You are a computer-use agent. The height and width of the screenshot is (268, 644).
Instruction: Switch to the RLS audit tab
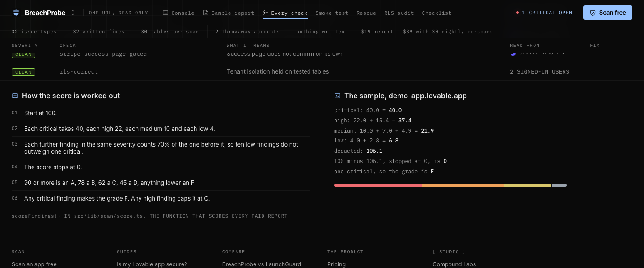[399, 13]
